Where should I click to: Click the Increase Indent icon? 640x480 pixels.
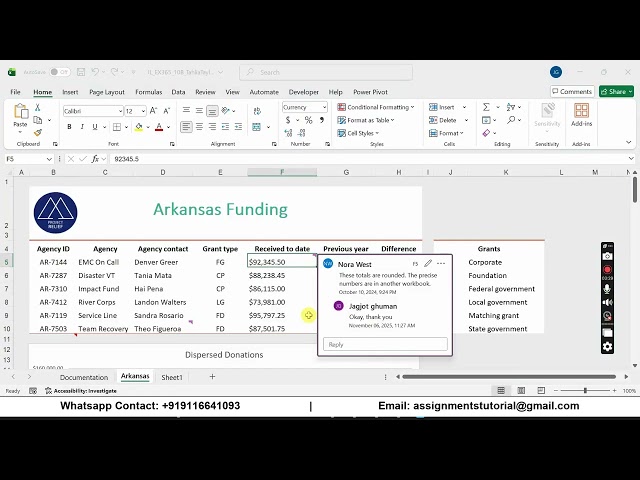pos(238,127)
